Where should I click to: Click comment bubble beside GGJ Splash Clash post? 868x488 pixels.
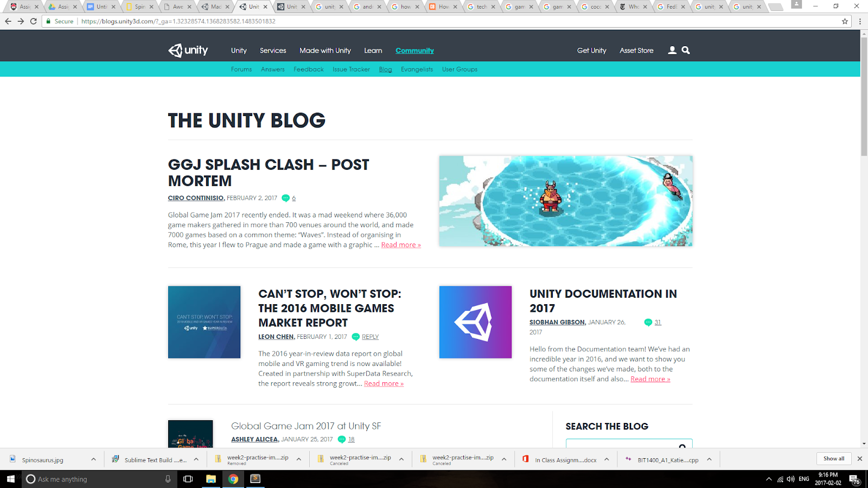[x=285, y=198]
